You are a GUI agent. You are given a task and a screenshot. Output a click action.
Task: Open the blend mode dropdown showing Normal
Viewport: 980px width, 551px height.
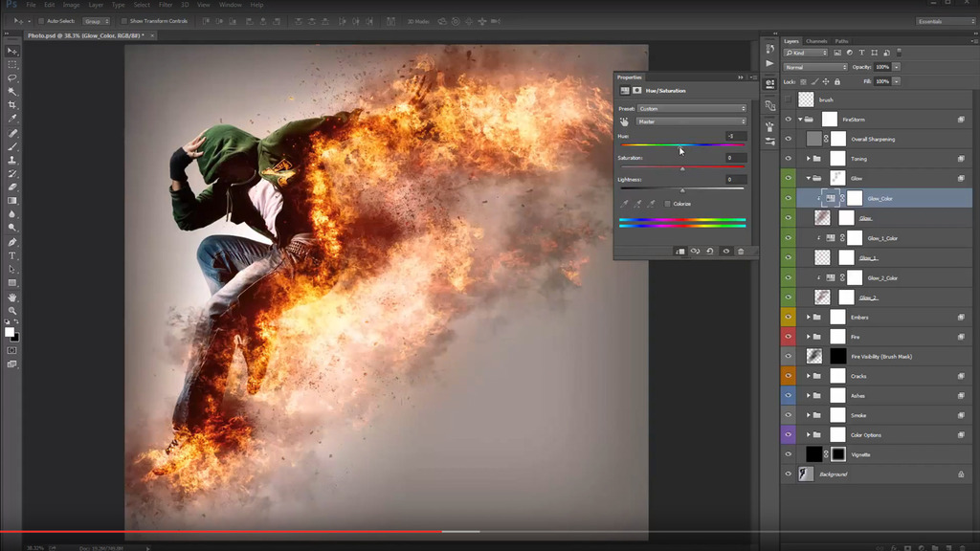point(814,66)
